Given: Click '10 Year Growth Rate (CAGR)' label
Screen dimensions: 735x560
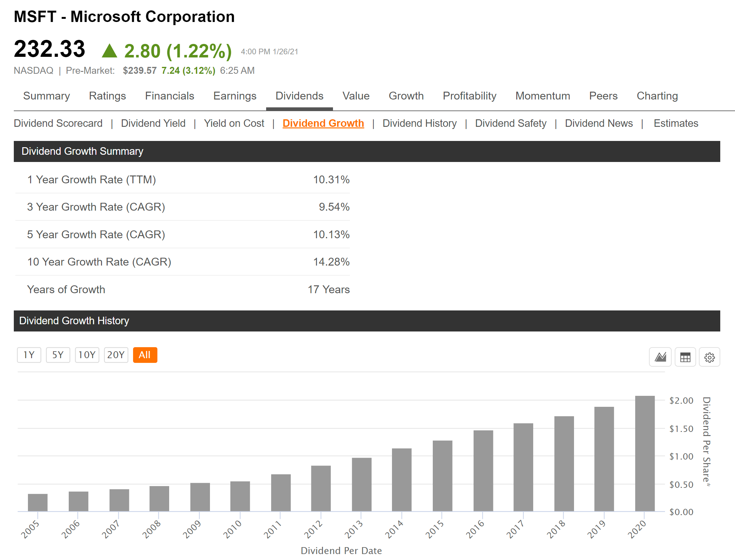Looking at the screenshot, I should click(99, 262).
